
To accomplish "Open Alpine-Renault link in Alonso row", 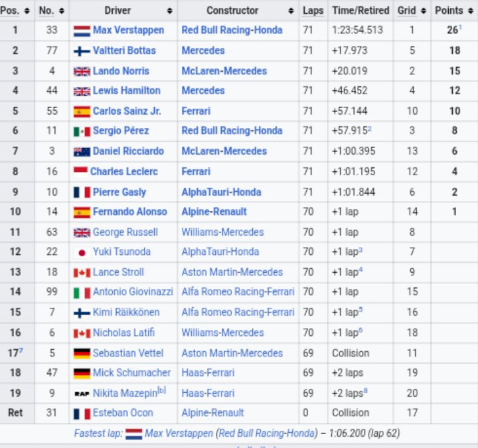I will pyautogui.click(x=214, y=212).
